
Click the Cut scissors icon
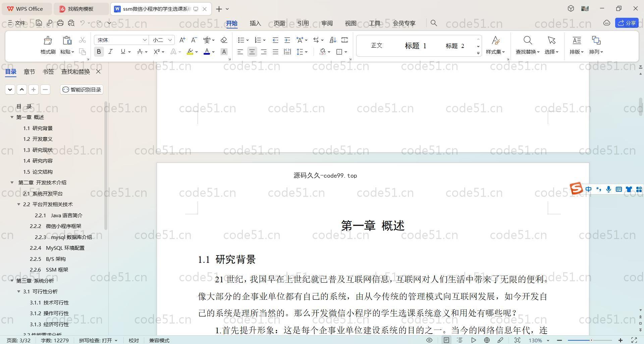[x=83, y=40]
